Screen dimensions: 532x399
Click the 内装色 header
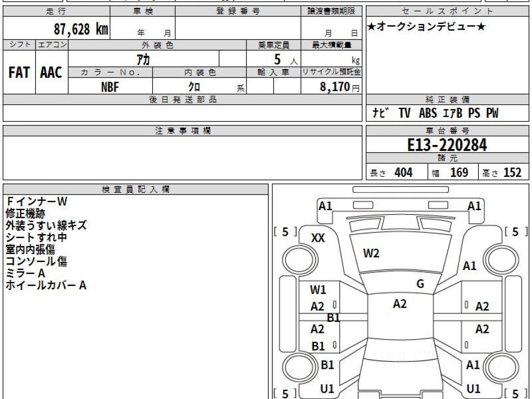[x=199, y=72]
